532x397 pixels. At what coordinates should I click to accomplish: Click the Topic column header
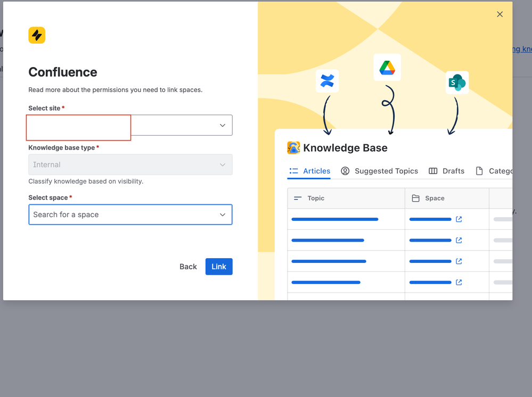pos(346,198)
